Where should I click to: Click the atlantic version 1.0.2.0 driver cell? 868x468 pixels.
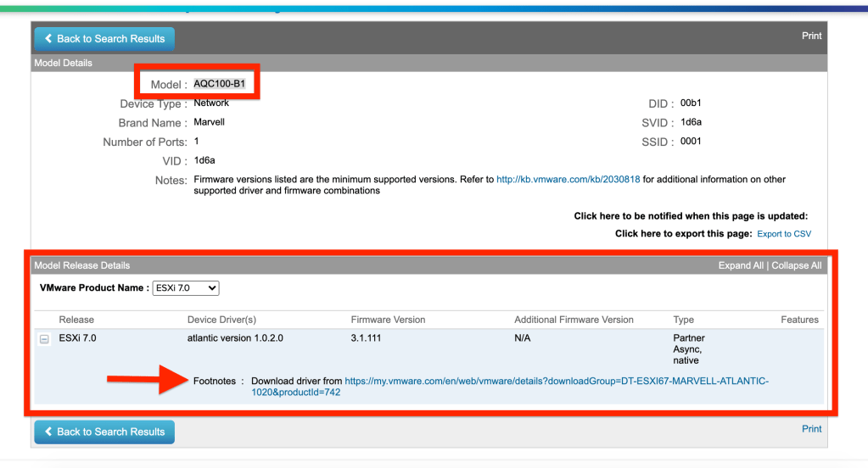[x=235, y=338]
